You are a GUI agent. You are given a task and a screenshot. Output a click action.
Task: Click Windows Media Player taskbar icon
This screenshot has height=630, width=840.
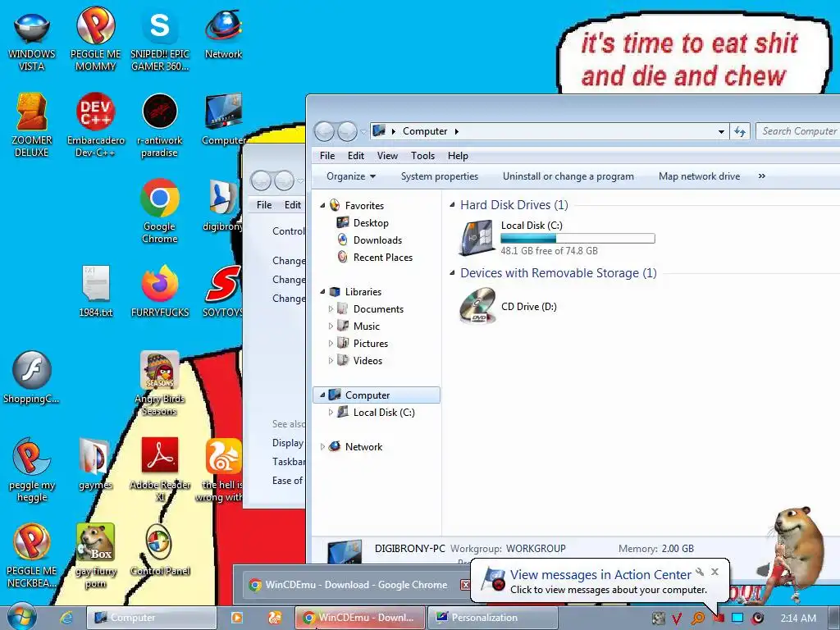236,618
